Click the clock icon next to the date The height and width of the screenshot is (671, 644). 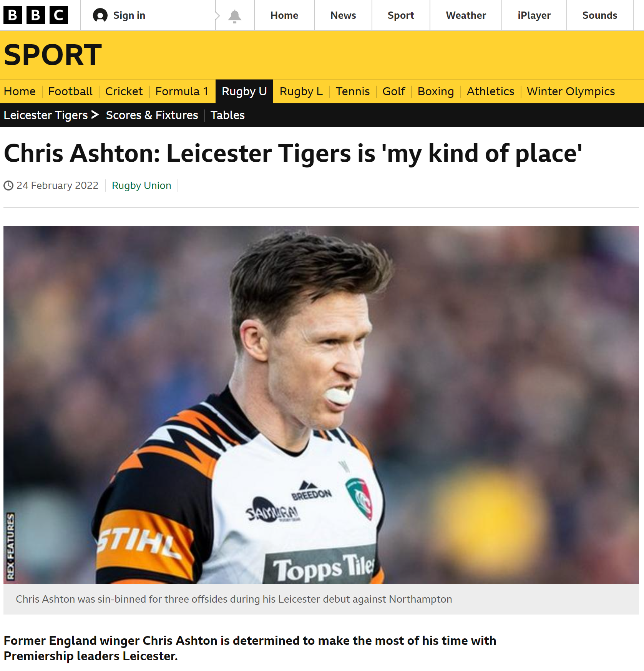pos(8,186)
